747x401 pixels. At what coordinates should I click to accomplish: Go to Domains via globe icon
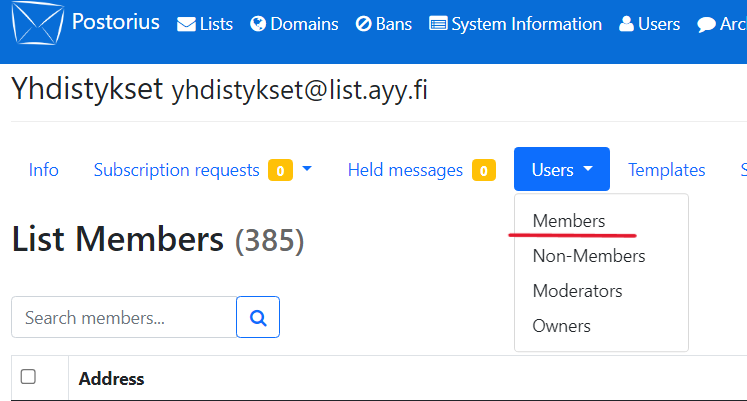(x=258, y=24)
